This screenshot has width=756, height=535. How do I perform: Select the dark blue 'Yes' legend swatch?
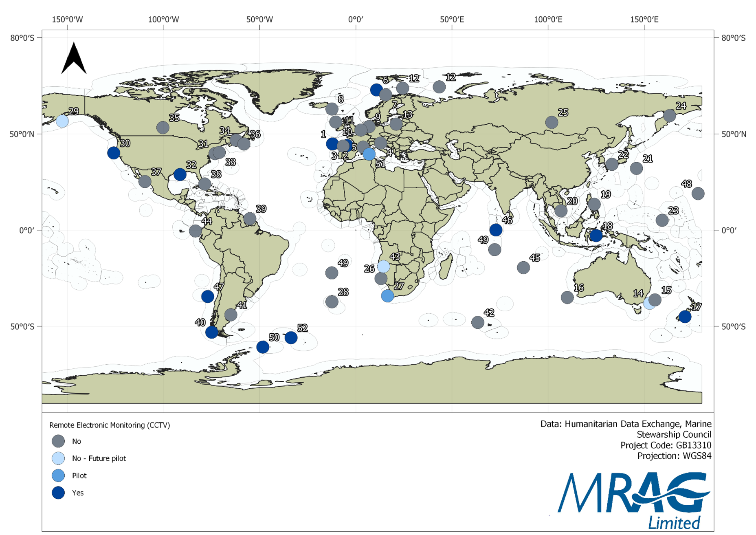pos(58,493)
